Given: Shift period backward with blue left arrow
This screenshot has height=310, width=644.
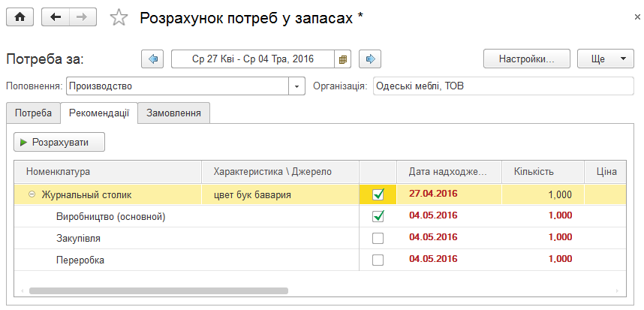Looking at the screenshot, I should tap(153, 59).
